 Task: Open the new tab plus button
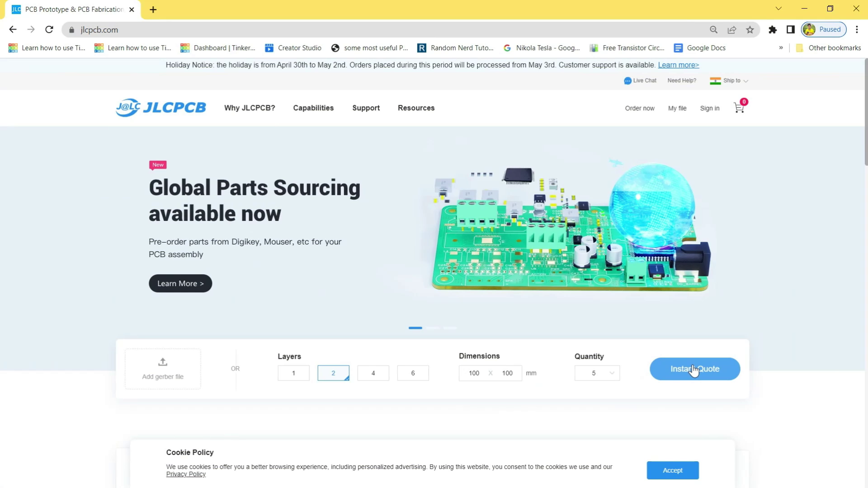point(153,9)
